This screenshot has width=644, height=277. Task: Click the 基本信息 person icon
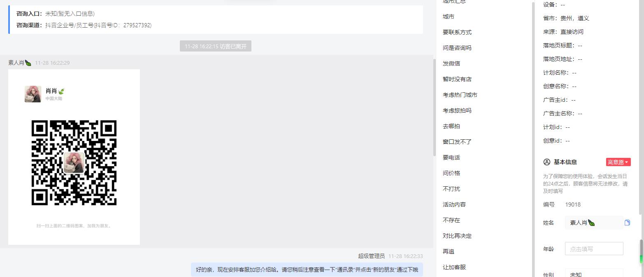click(547, 162)
